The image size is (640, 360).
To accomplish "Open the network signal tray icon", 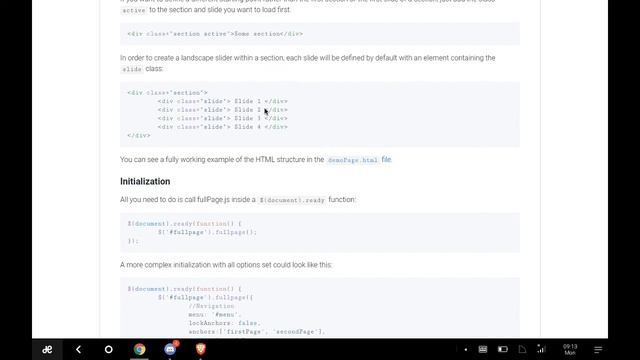I will coord(541,349).
